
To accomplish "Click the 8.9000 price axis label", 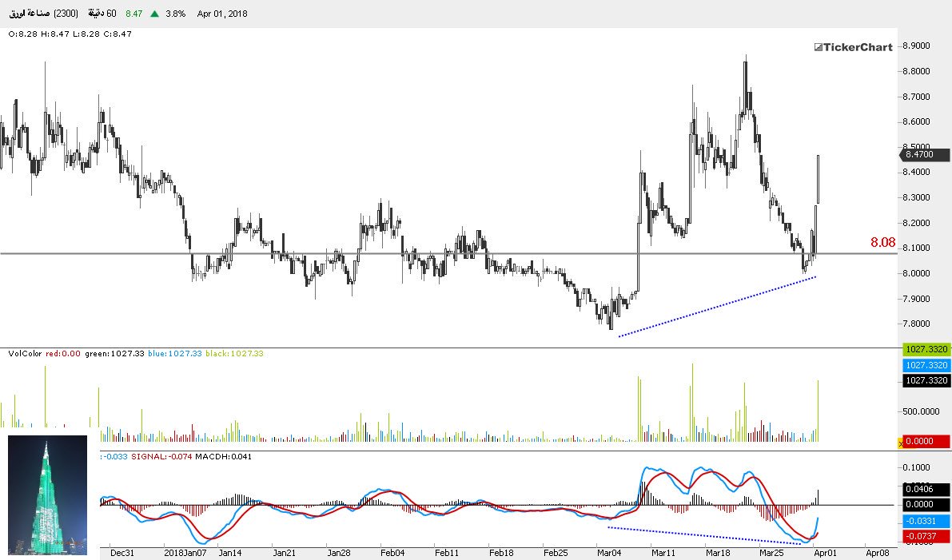I will (916, 46).
